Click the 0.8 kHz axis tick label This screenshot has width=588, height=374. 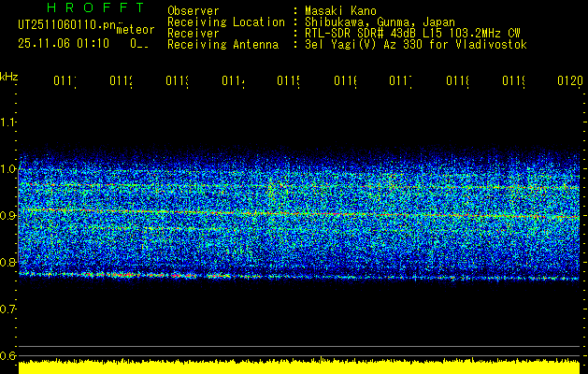(7, 262)
